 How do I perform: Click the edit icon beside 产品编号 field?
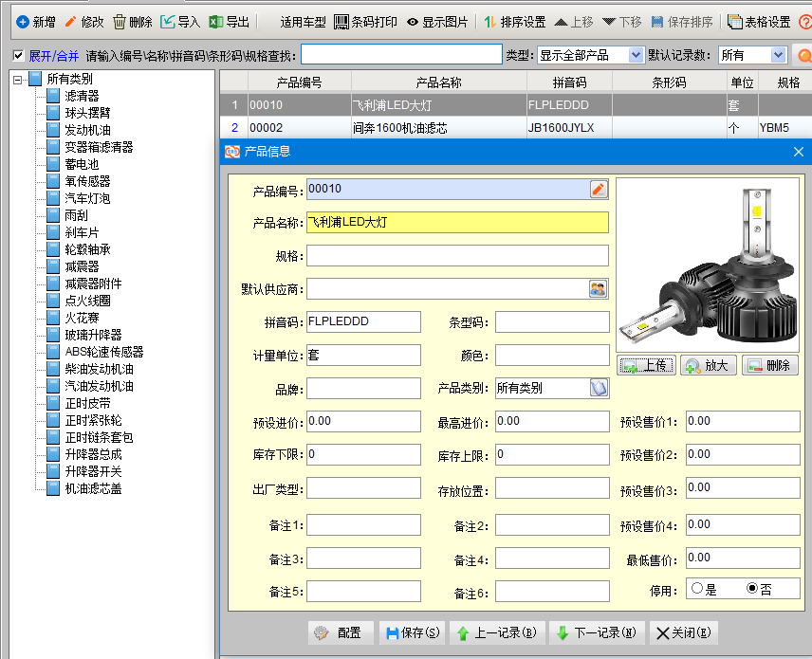[x=599, y=190]
